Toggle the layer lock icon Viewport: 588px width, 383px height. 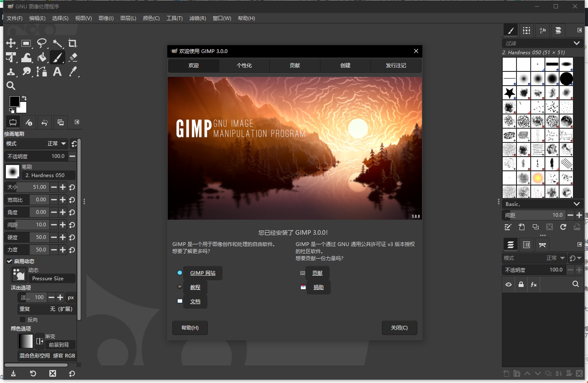pyautogui.click(x=521, y=284)
